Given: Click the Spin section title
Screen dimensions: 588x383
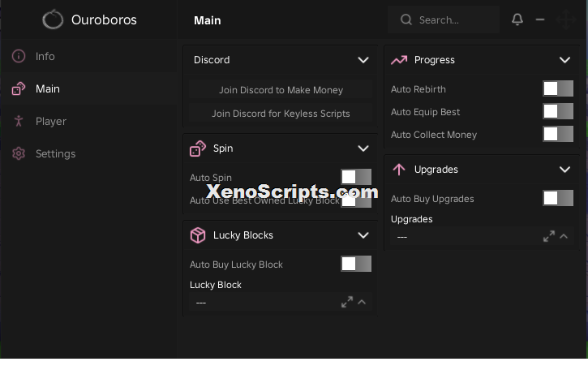Looking at the screenshot, I should tap(223, 148).
